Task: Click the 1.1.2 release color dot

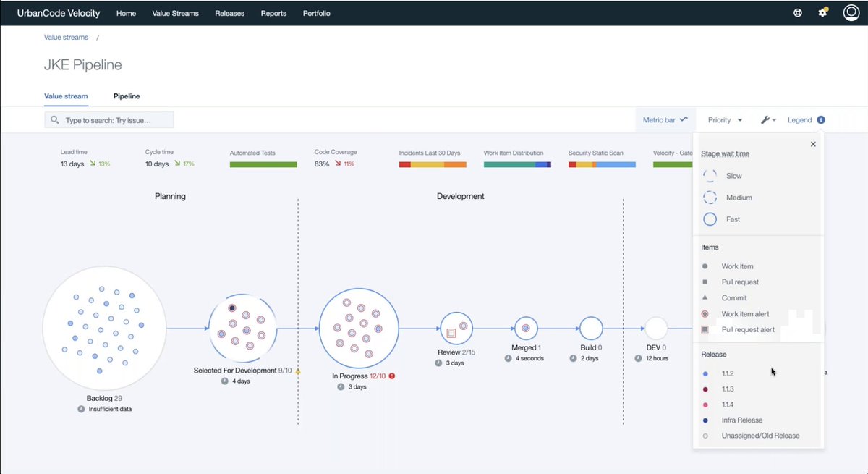Action: point(705,372)
